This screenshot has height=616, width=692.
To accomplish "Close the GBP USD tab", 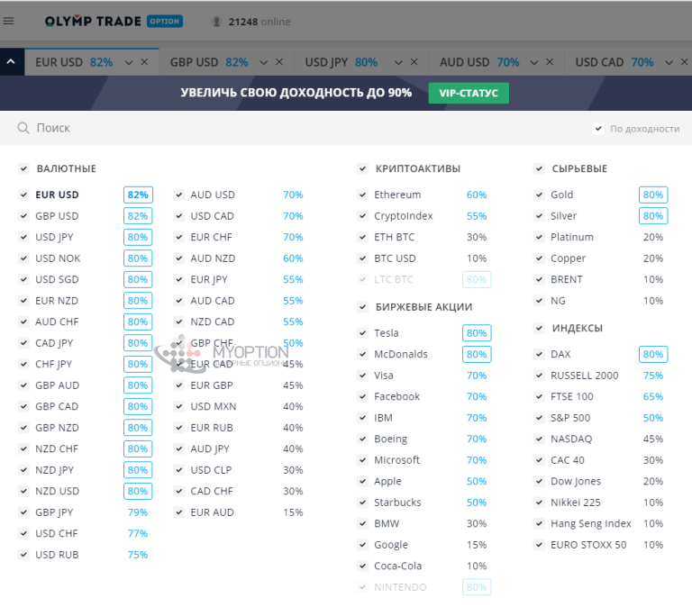I will pyautogui.click(x=279, y=62).
